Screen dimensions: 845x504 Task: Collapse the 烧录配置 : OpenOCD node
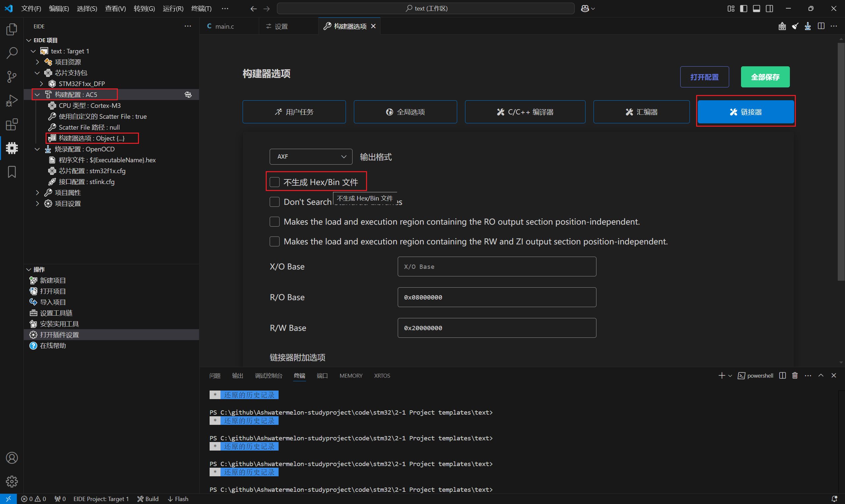click(x=37, y=149)
